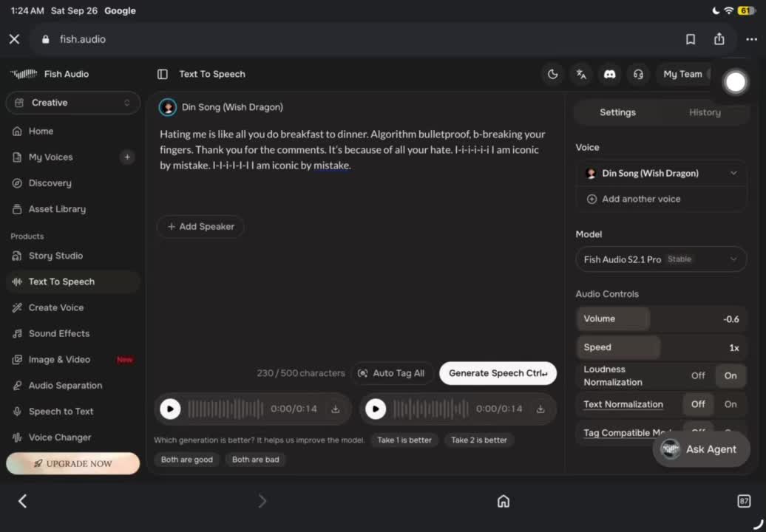Switch to the Settings tab
The image size is (766, 532).
click(x=617, y=112)
